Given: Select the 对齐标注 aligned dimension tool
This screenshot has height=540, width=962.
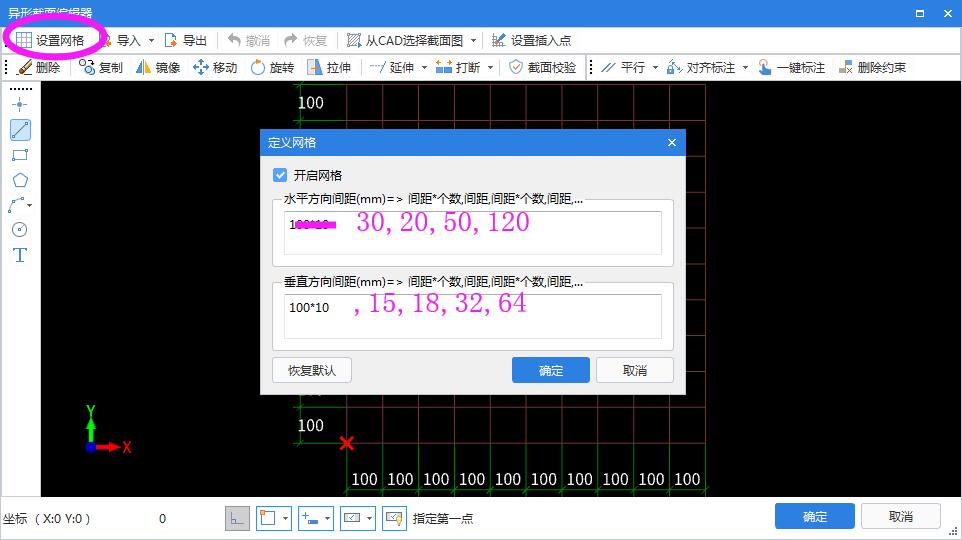Looking at the screenshot, I should (x=701, y=68).
